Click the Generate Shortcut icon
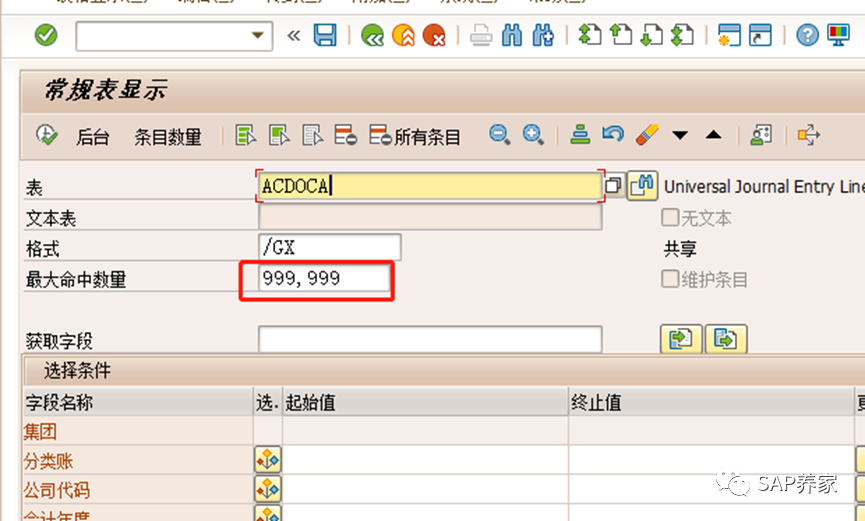The width and height of the screenshot is (865, 521). point(760,35)
